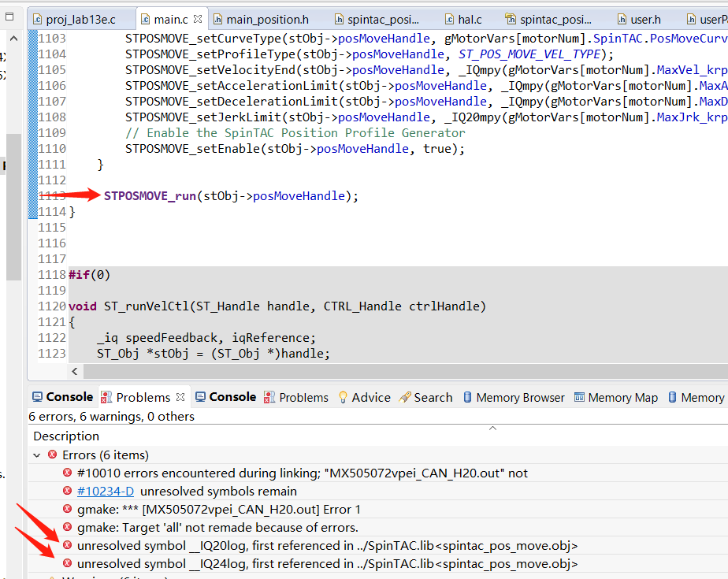Click the '6 errors, 6 warnings' summary text

pos(111,417)
